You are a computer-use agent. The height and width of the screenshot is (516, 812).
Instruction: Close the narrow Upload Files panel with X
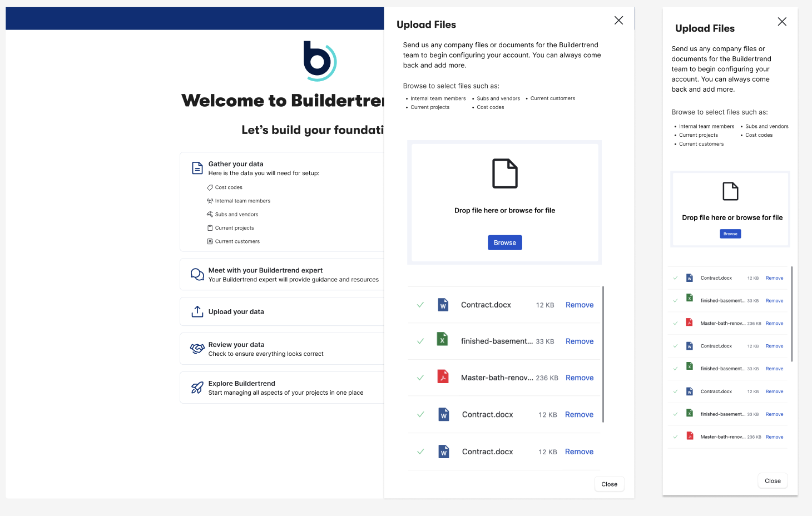point(782,22)
